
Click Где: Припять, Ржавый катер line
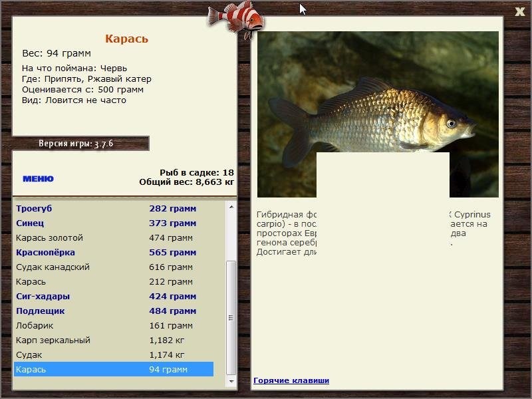coord(86,79)
